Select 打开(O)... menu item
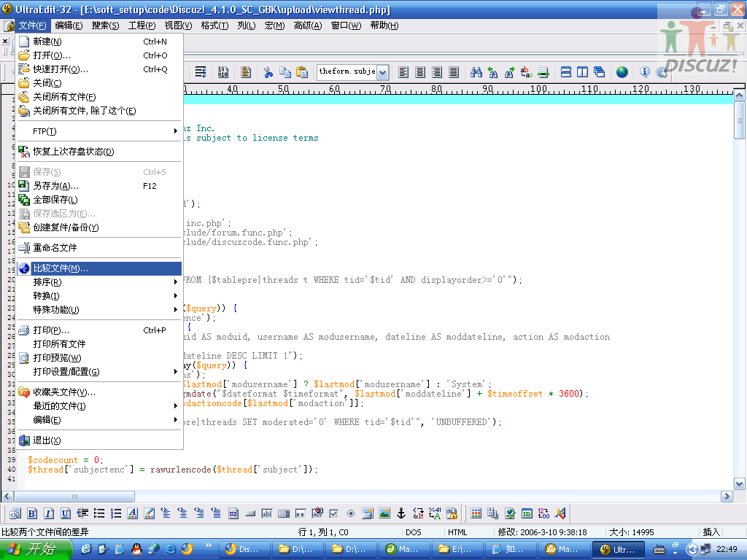 click(x=99, y=55)
